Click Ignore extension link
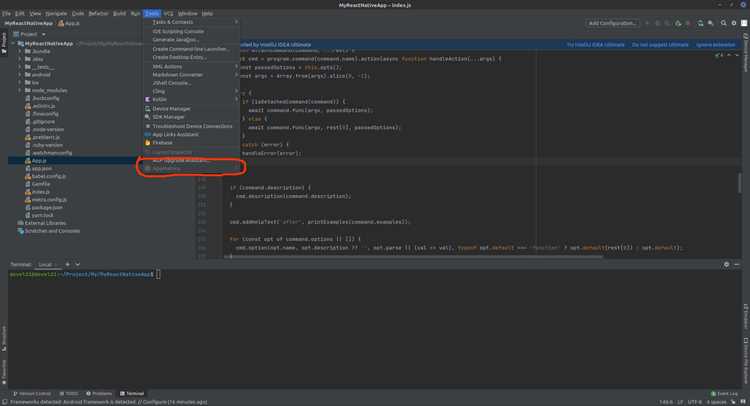The width and height of the screenshot is (750, 406). [716, 44]
